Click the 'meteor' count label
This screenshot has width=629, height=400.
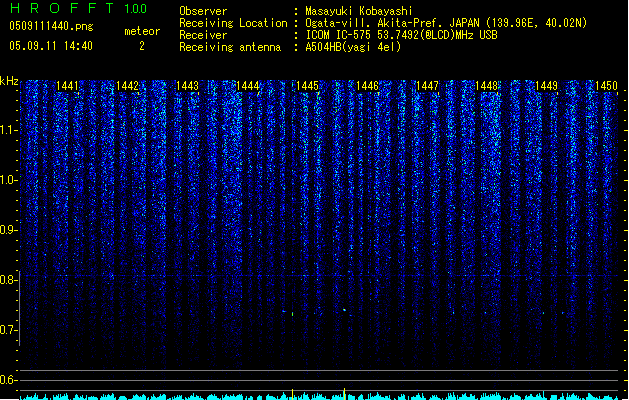click(x=142, y=31)
